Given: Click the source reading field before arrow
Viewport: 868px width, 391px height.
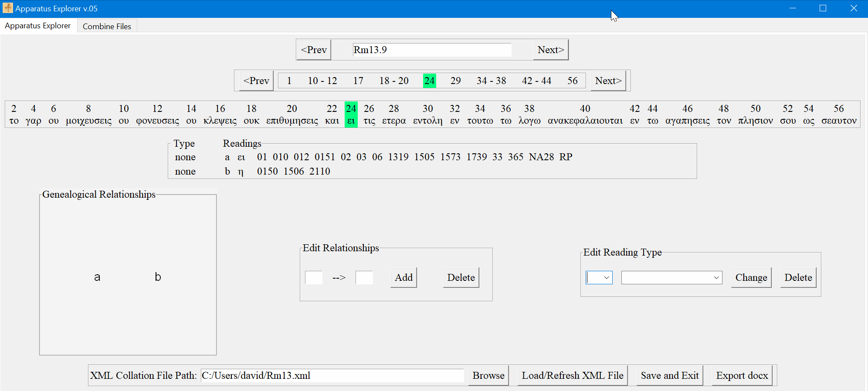Looking at the screenshot, I should (x=314, y=277).
